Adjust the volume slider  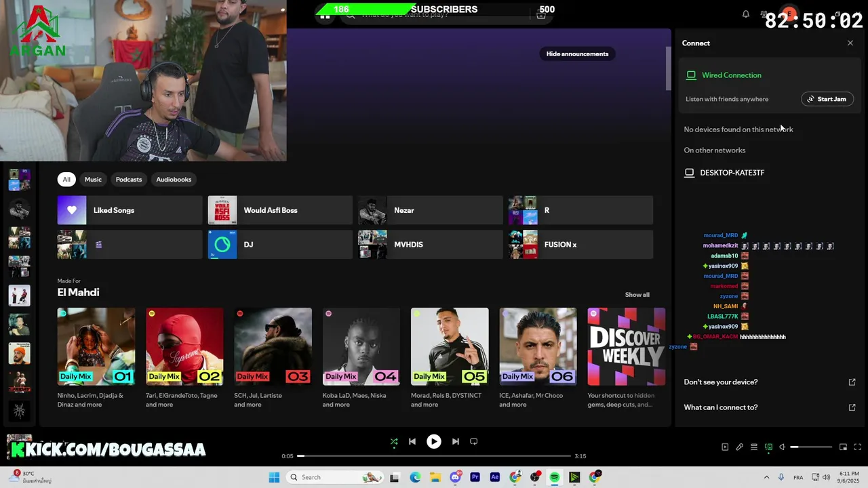point(810,447)
